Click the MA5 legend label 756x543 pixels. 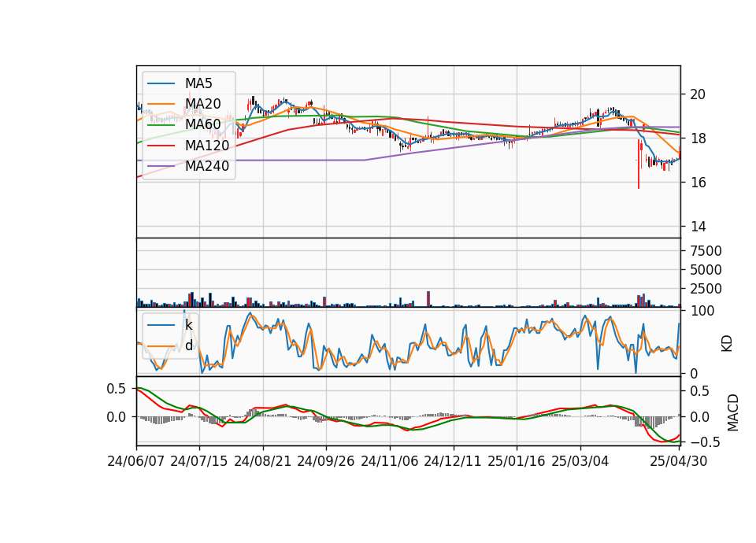click(x=198, y=83)
